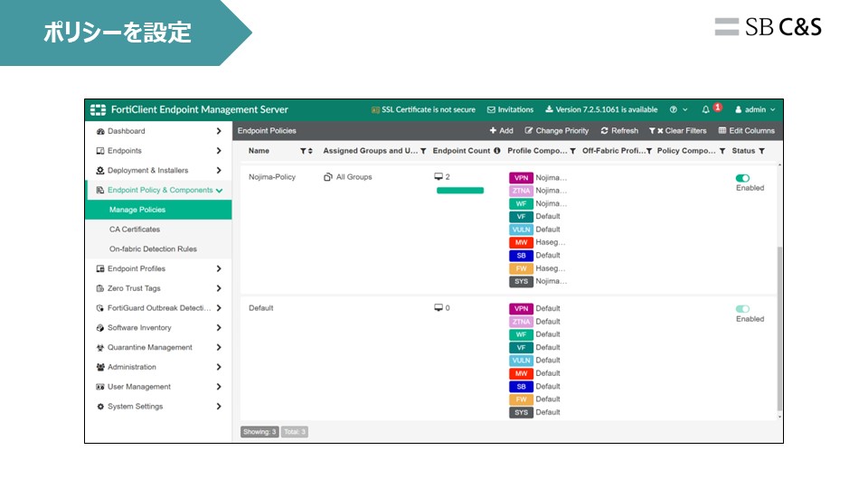The width and height of the screenshot is (868, 488).
Task: Click the SSL Certificate is not secure warning
Action: coord(423,109)
